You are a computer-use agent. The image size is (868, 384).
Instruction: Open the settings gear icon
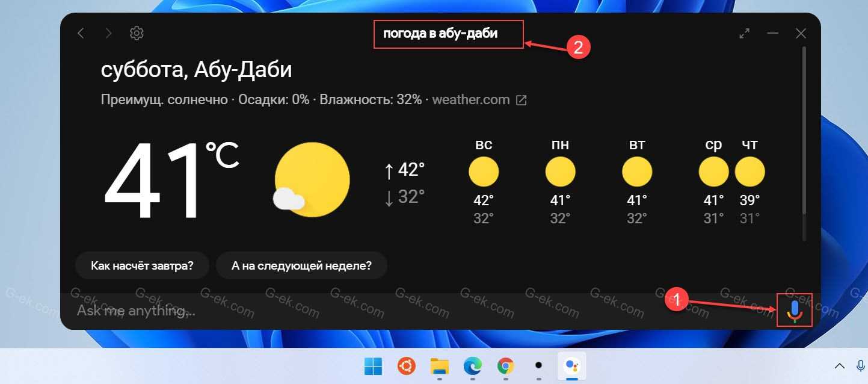pos(137,33)
